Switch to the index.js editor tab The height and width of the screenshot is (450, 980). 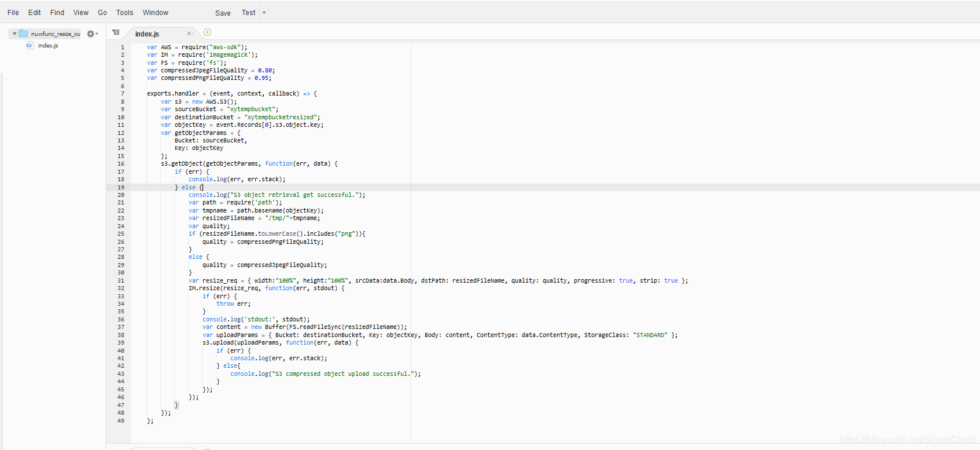[x=147, y=34]
